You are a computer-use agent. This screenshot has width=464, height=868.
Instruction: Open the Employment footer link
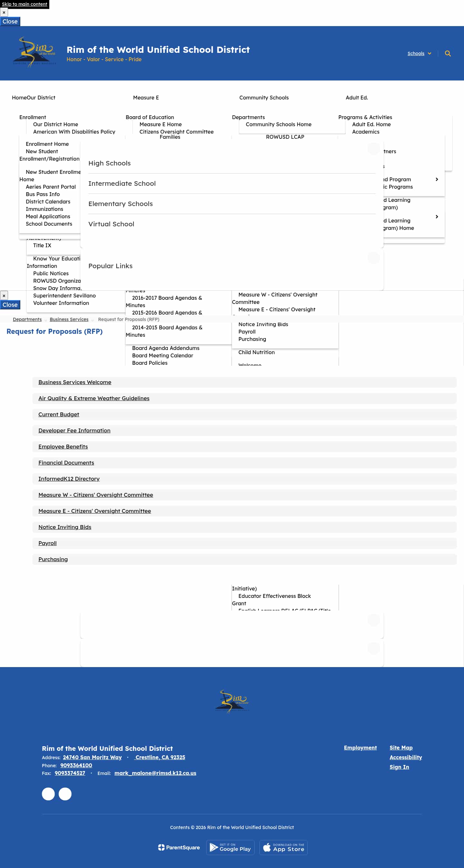[x=360, y=747]
